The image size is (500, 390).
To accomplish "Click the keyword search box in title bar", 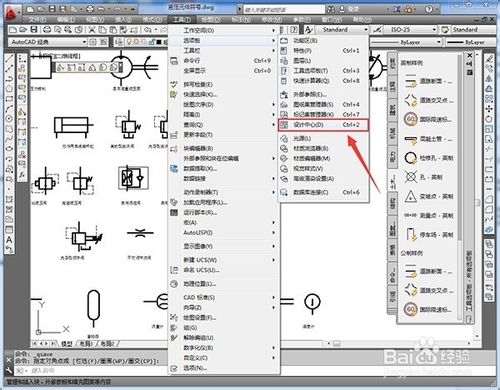I will (283, 9).
